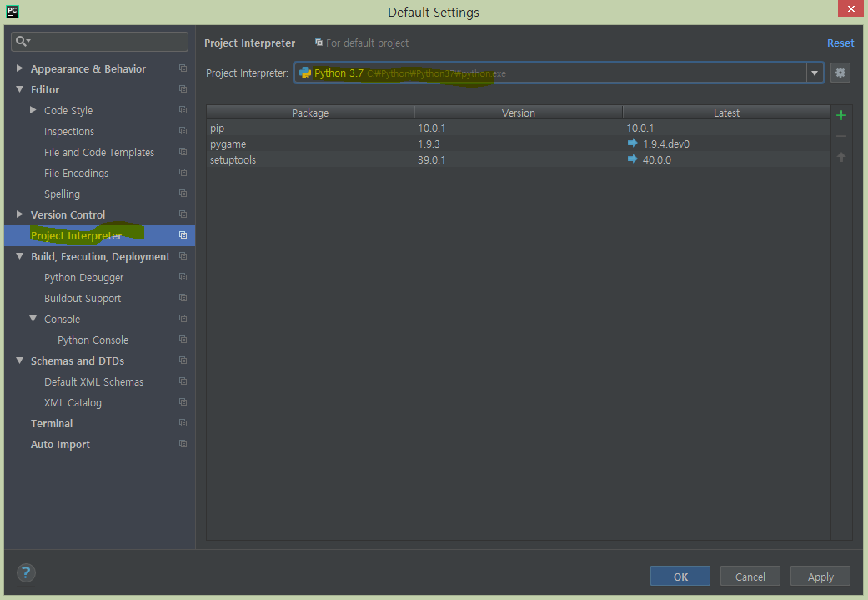
Task: Click project-level icon beside File and Code Templates
Action: tap(183, 152)
